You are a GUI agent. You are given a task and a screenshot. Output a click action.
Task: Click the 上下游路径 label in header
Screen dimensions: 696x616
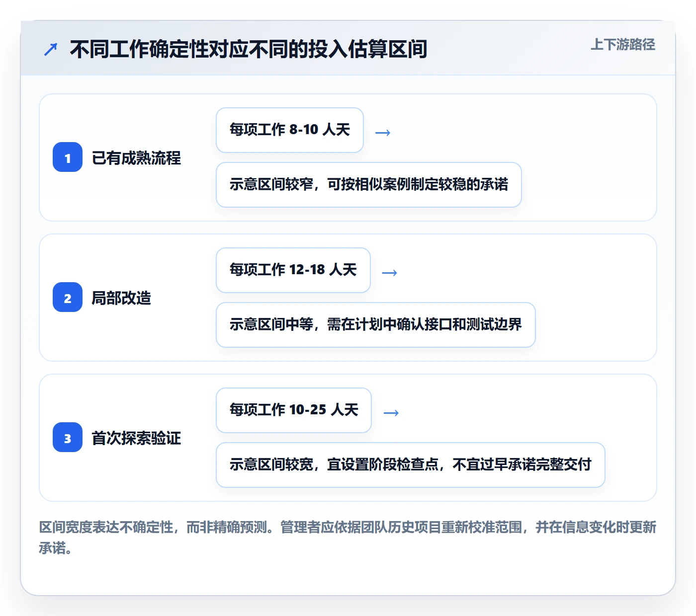pyautogui.click(x=623, y=45)
